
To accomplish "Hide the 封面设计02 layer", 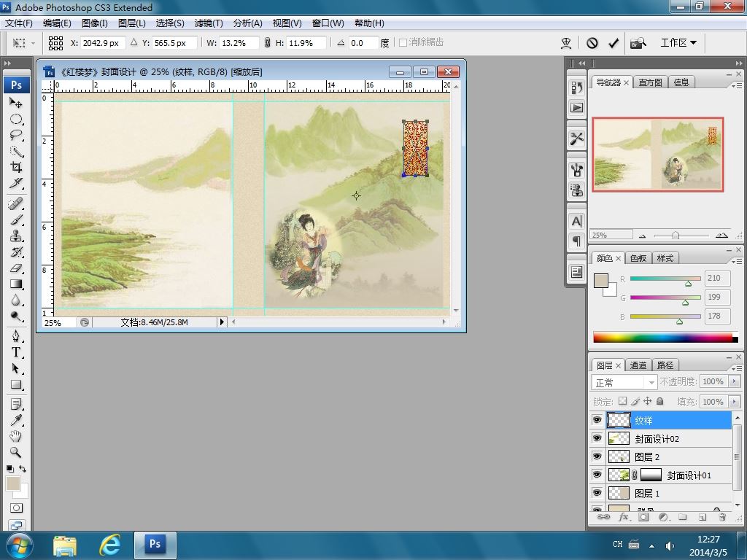I will pos(597,438).
